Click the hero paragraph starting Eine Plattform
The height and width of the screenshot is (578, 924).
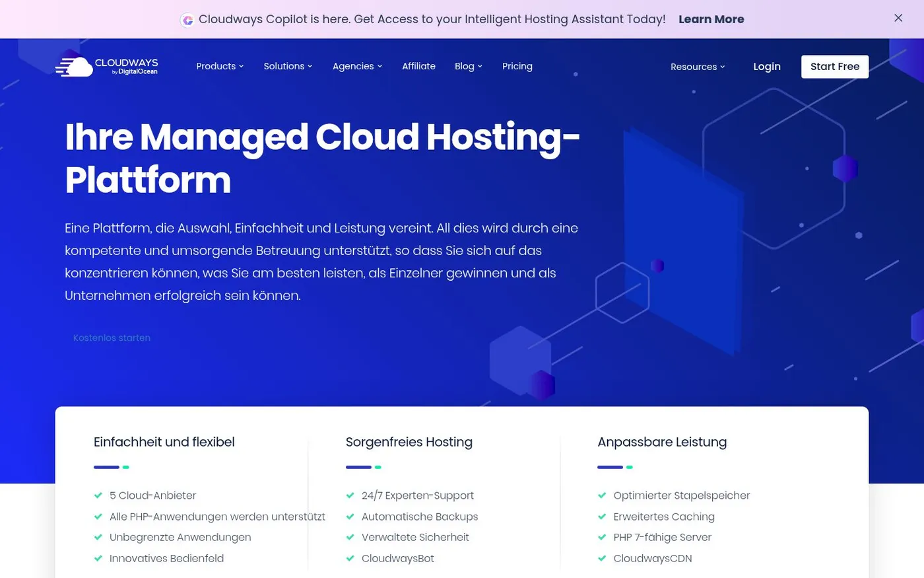click(321, 262)
